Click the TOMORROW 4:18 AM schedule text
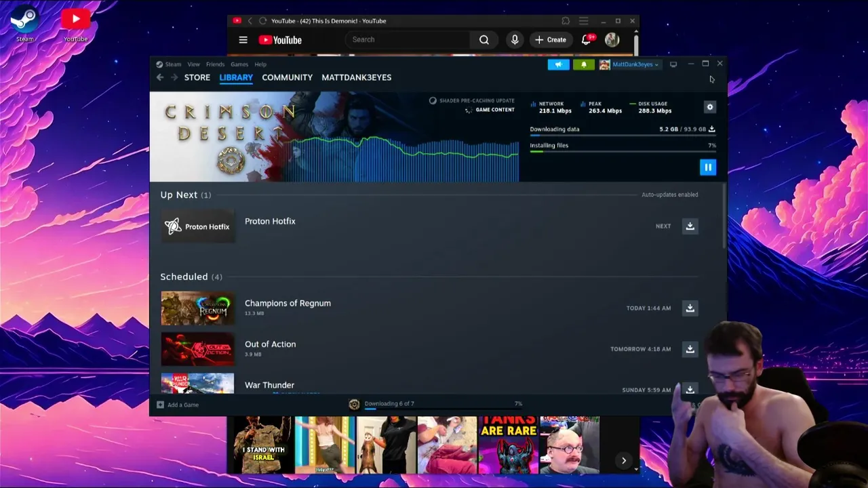This screenshot has height=488, width=868. click(640, 349)
